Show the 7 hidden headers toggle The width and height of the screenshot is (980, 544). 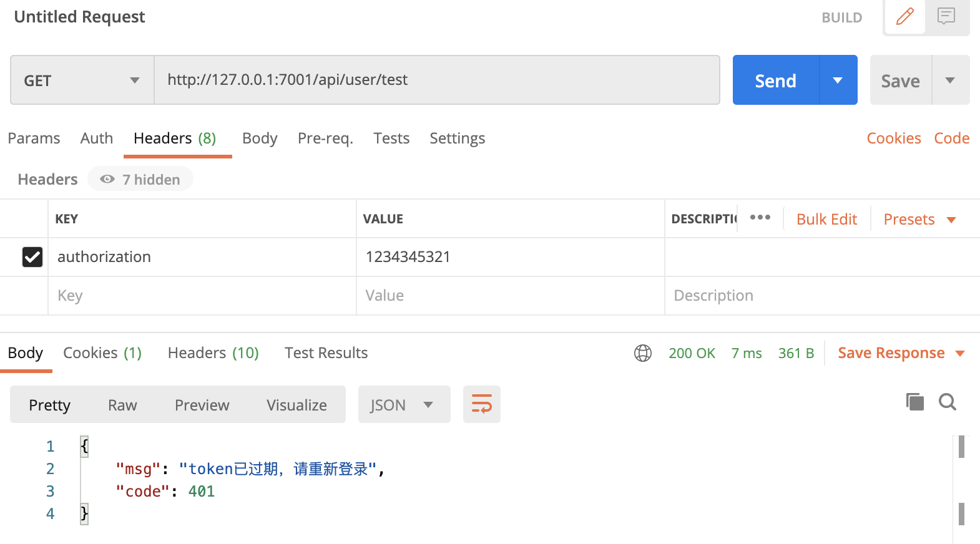coord(140,179)
